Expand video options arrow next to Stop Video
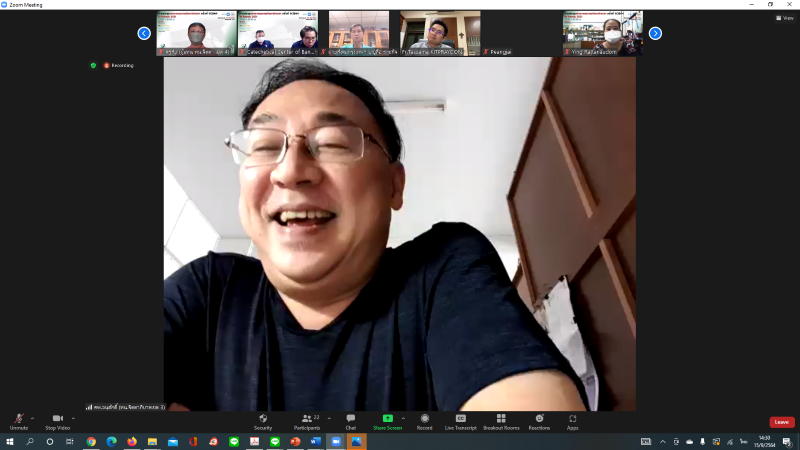800x450 pixels. (x=73, y=418)
